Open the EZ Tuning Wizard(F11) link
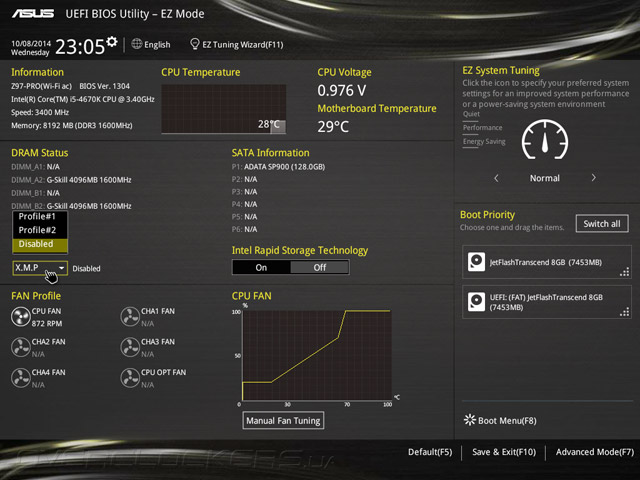Viewport: 640px width, 480px height. pyautogui.click(x=242, y=44)
